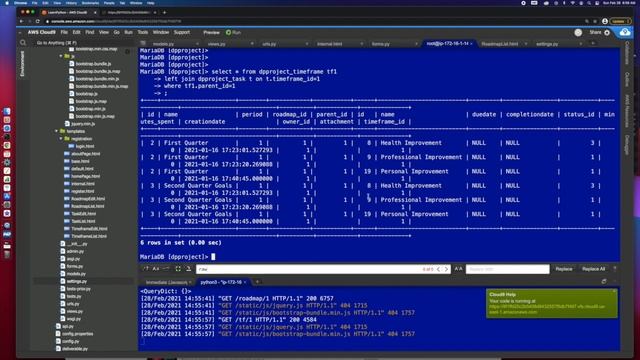Open the running app link in Cloud9 Help

tap(547, 309)
